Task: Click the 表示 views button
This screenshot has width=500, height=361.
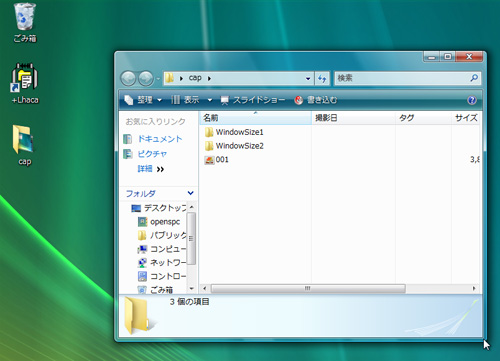Action: [x=185, y=100]
